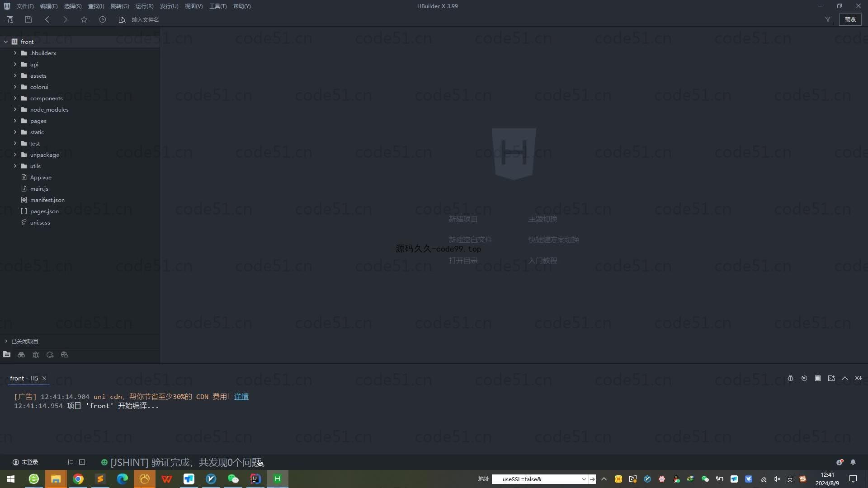Close the front - H5 console tab
The image size is (868, 488).
[44, 378]
